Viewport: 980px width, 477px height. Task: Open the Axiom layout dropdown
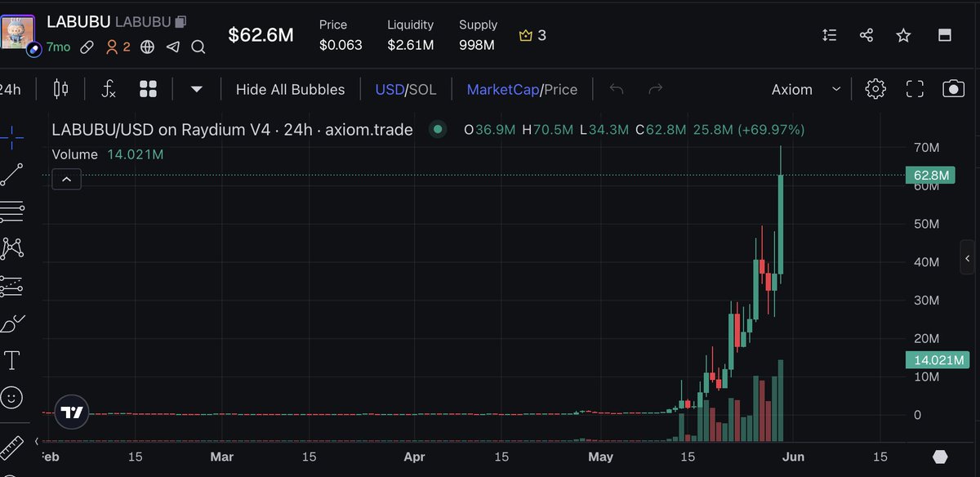click(805, 90)
